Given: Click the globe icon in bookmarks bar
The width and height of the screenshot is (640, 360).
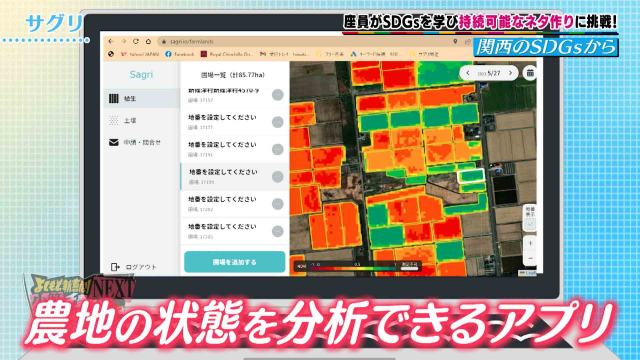Looking at the screenshot, I should tap(111, 54).
